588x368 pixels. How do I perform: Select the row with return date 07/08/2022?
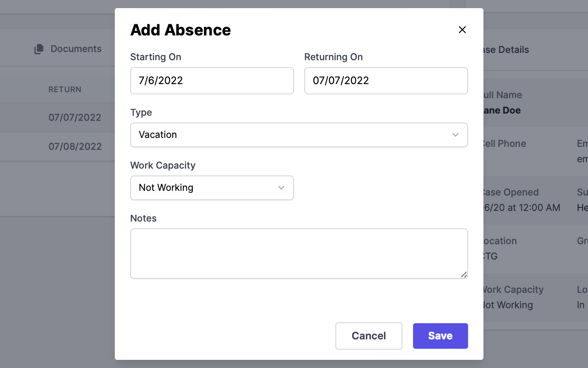click(58, 146)
